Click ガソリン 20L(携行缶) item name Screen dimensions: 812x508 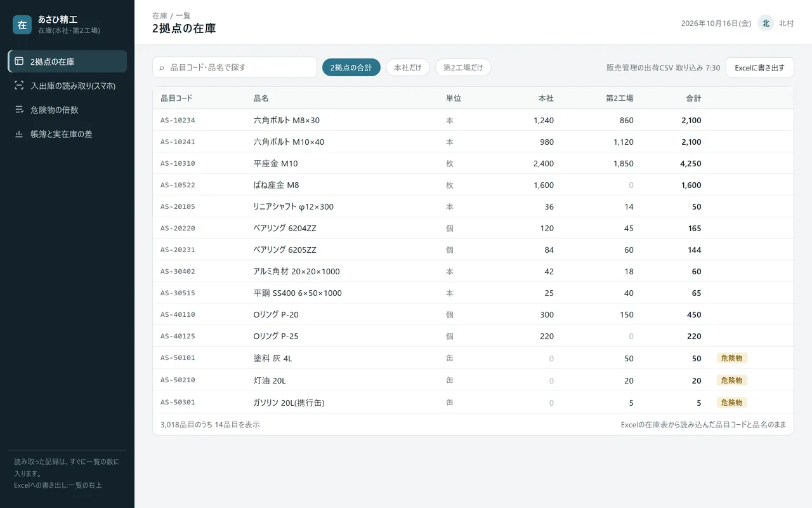(x=289, y=403)
